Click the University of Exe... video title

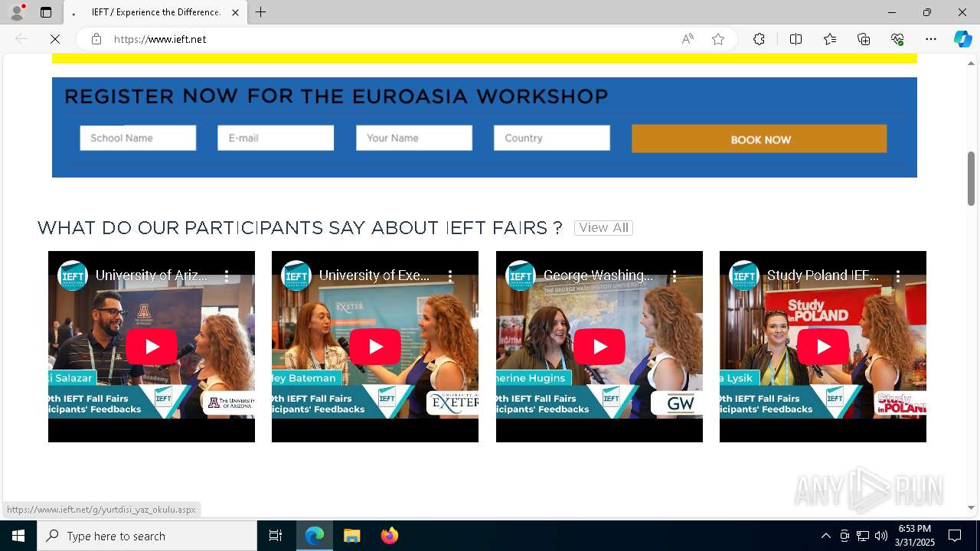(374, 275)
